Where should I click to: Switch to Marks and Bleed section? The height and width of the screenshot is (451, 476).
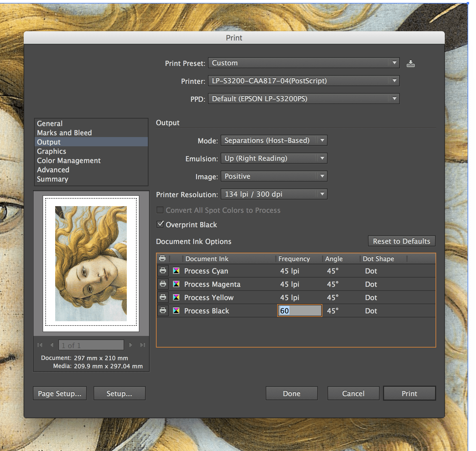tap(64, 133)
